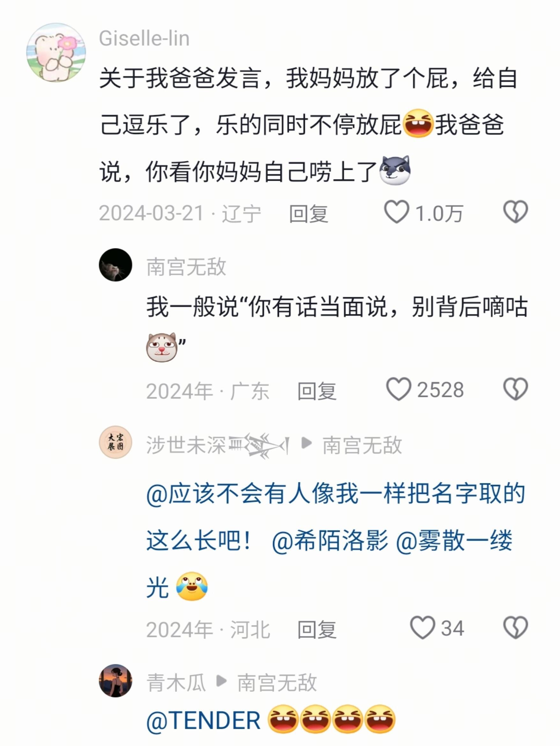This screenshot has width=560, height=746.
Task: Tap broken heart on 南宫无敌's comment
Action: point(515,389)
